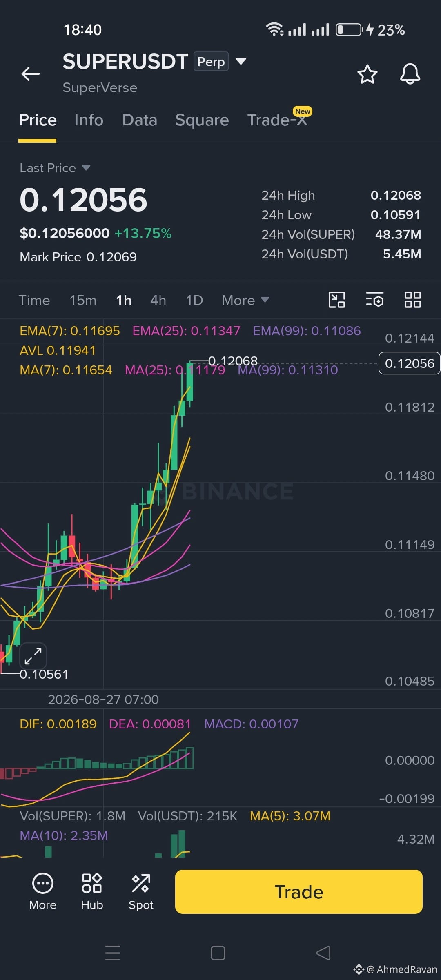Tap the low marker 0.10561 on chart

pos(44,674)
